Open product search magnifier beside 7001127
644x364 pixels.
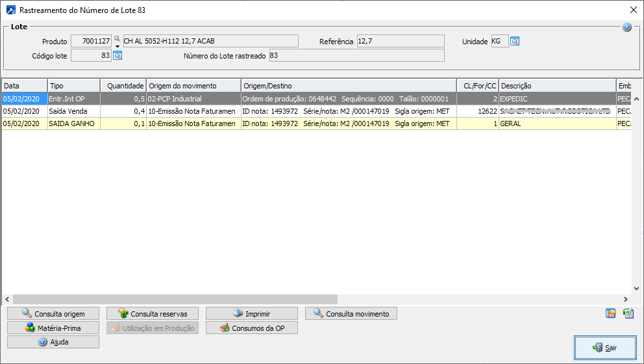point(117,38)
